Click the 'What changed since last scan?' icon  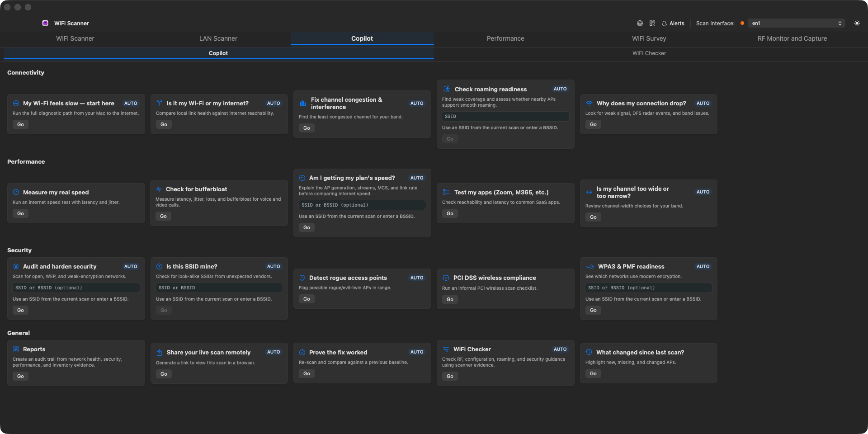(589, 352)
